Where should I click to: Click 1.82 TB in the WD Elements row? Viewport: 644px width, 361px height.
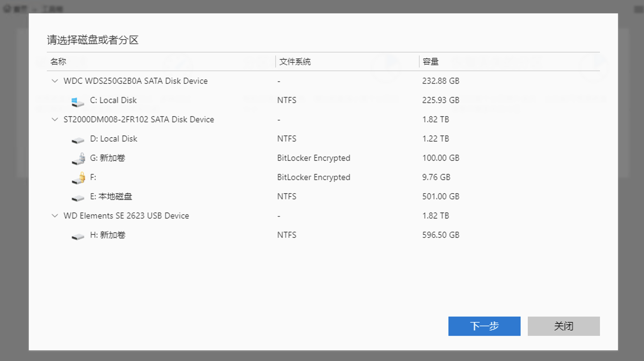[x=435, y=216]
